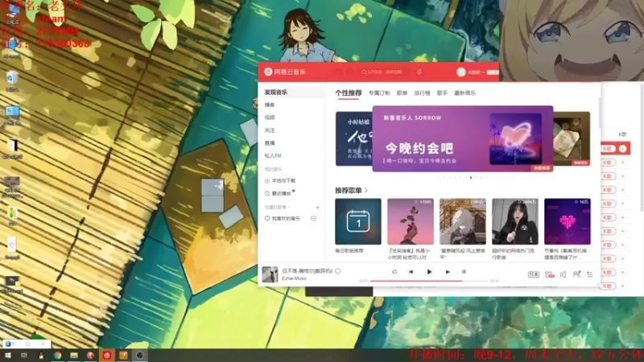Switch to the 排行榜 tab
The width and height of the screenshot is (644, 362).
[422, 93]
